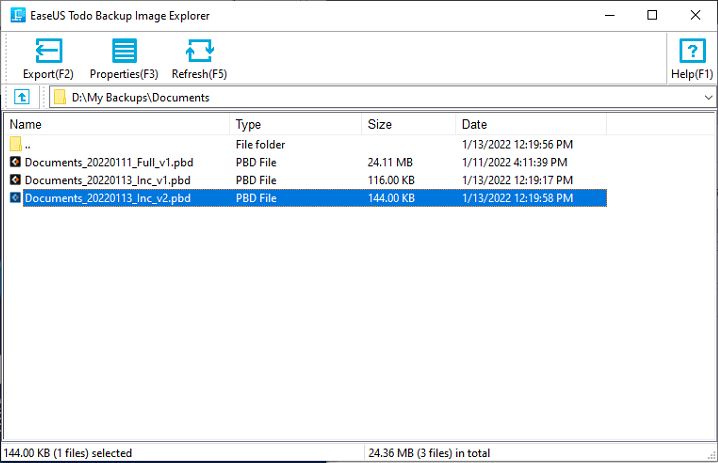Expand the path address dropdown arrow
The height and width of the screenshot is (463, 718).
point(708,98)
